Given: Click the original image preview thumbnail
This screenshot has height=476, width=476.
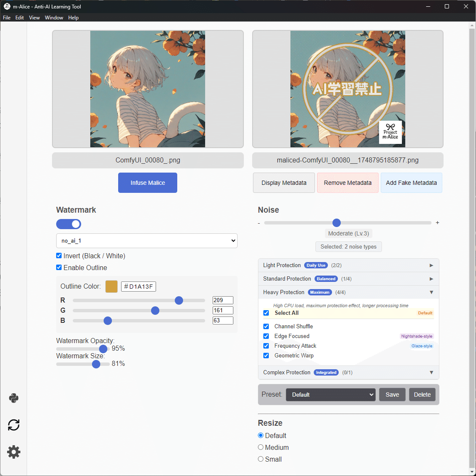Looking at the screenshot, I should [x=148, y=89].
